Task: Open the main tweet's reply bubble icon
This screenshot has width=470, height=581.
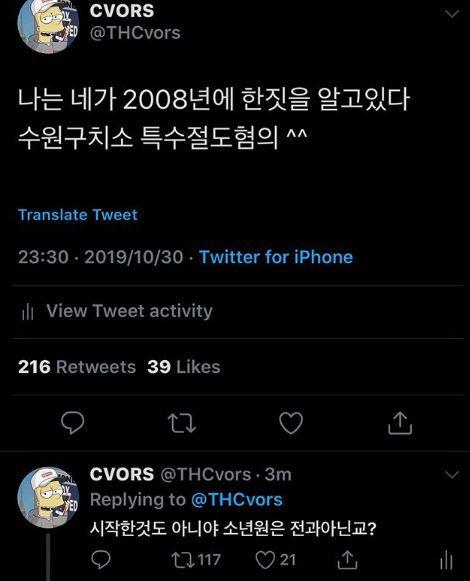Action: tap(73, 423)
